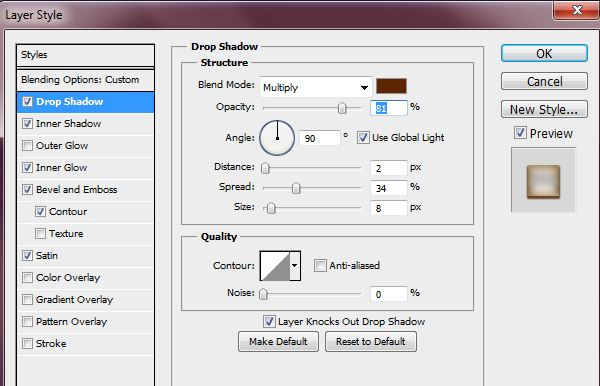Enable the Texture sub-option checkbox

(x=40, y=234)
